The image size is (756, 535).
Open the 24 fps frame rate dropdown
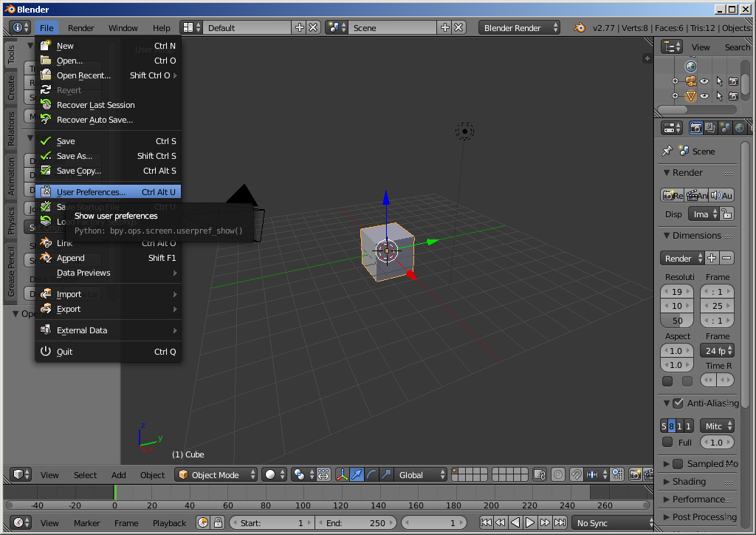click(x=717, y=351)
